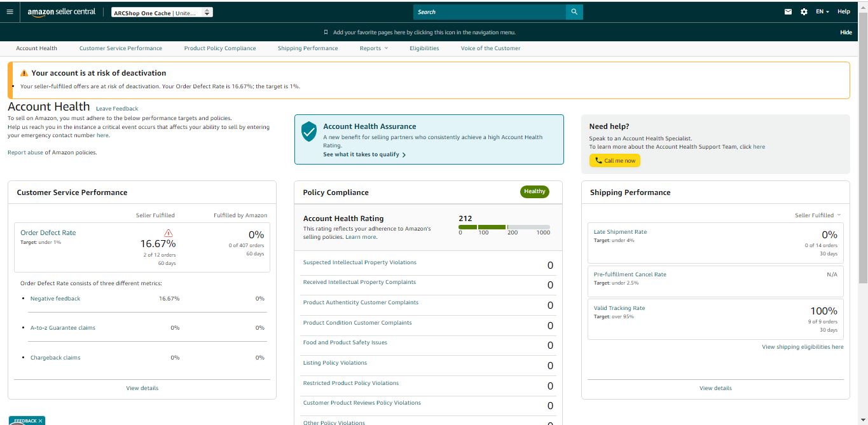Open Restricted Product Policy Violations

pyautogui.click(x=351, y=383)
